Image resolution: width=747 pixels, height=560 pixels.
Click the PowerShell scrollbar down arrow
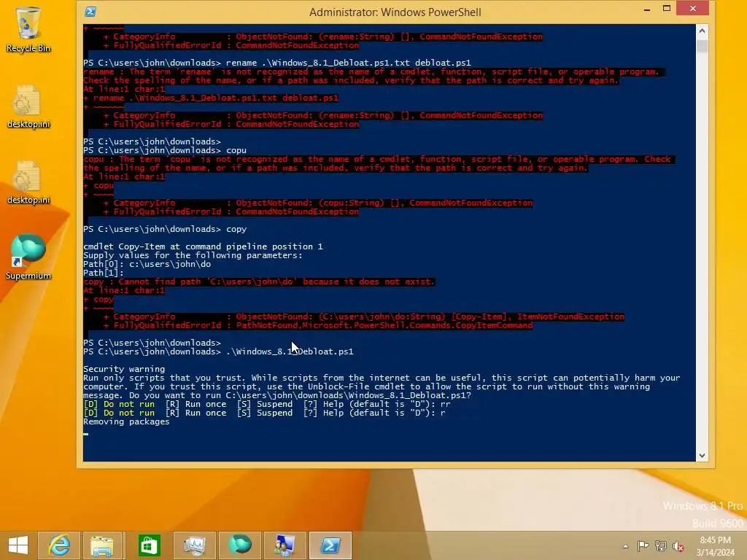click(702, 456)
